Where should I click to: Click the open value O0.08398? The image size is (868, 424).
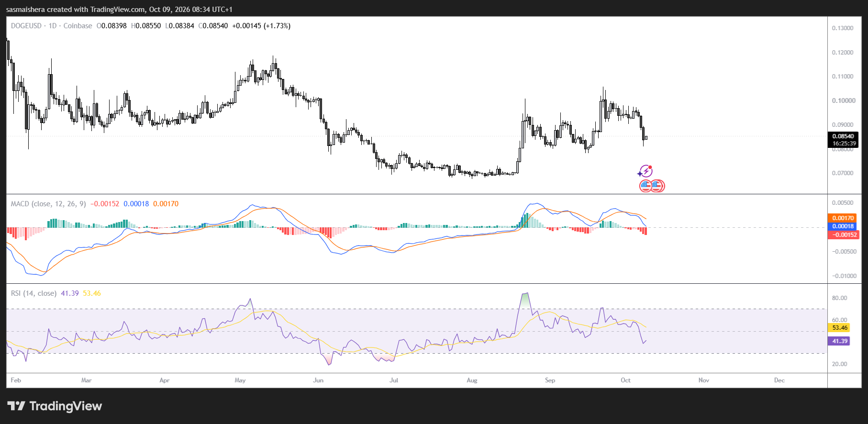pos(111,26)
